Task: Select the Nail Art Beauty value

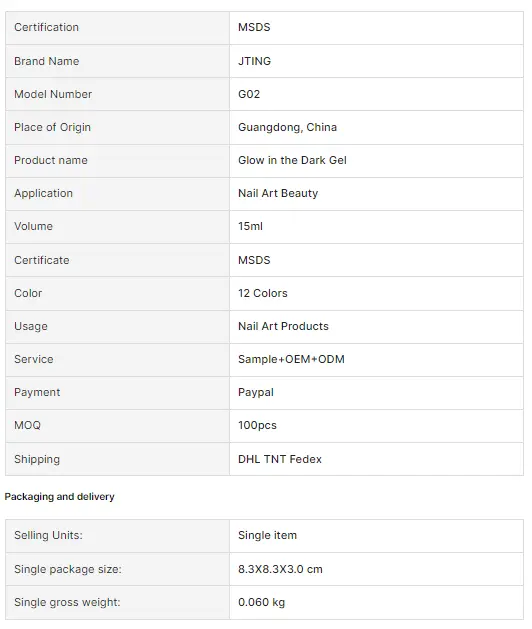Action: click(x=278, y=193)
